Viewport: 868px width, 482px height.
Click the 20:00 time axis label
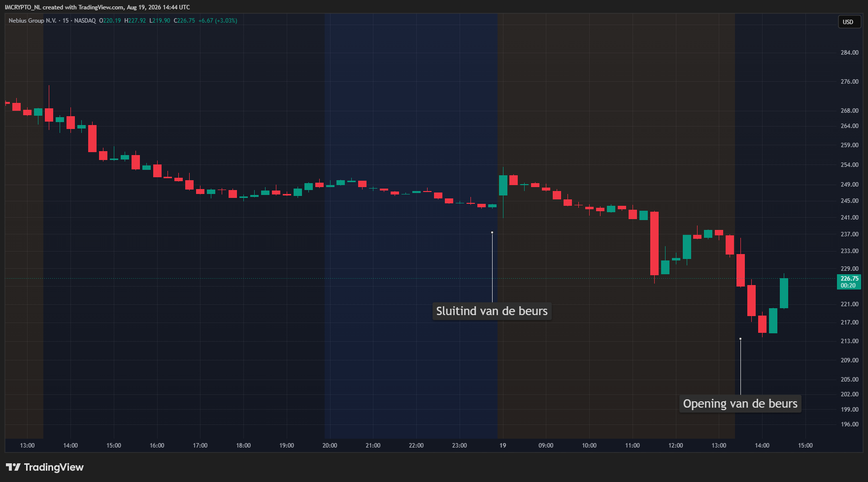click(x=330, y=446)
